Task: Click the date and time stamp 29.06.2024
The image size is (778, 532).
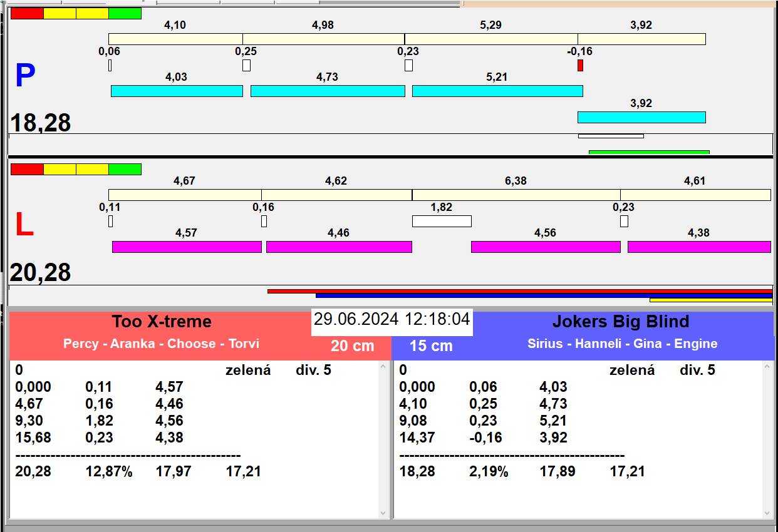Action: click(x=392, y=319)
